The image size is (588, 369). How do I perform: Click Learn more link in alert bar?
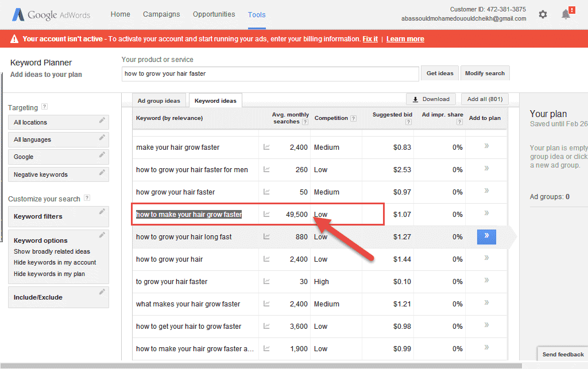[405, 39]
